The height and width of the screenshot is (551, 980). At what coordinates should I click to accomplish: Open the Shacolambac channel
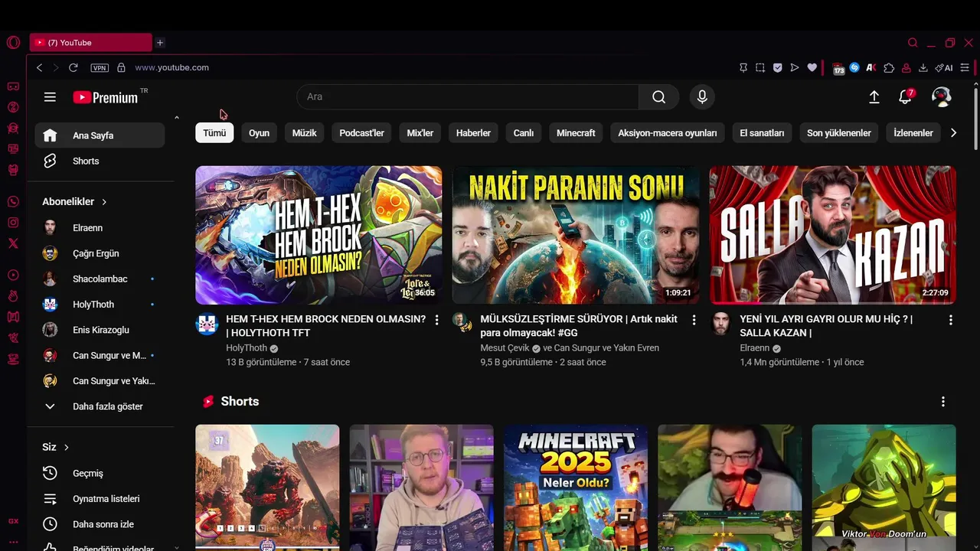tap(100, 279)
